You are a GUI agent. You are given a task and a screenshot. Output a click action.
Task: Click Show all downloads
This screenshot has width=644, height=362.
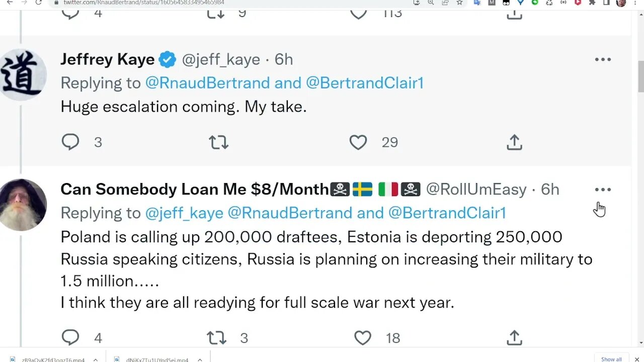click(x=611, y=359)
